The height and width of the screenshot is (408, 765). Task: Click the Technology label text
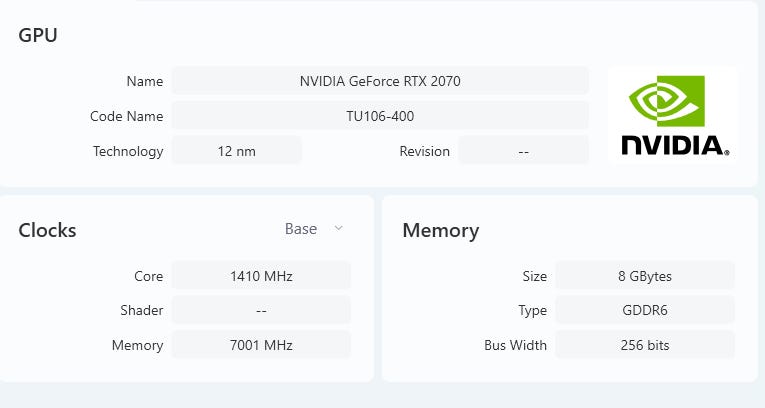point(128,151)
